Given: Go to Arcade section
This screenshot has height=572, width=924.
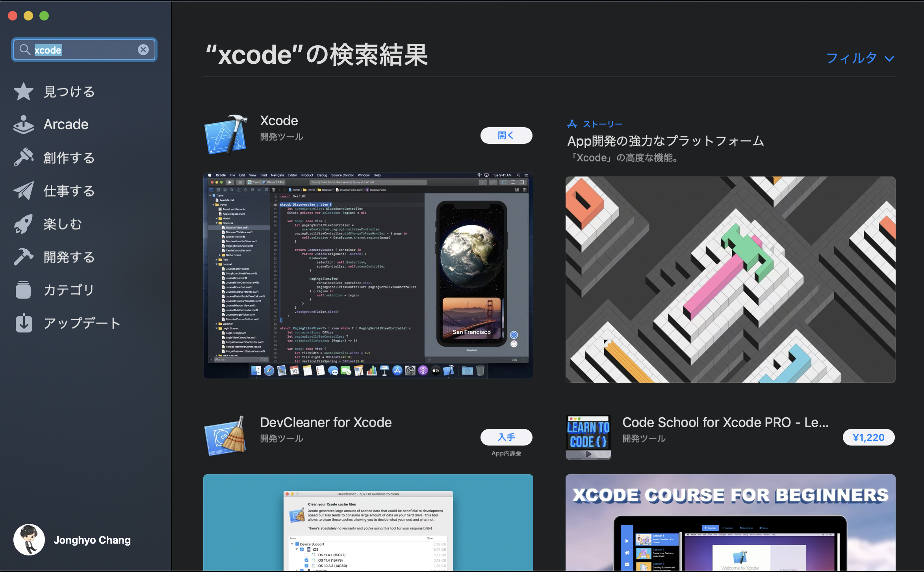Looking at the screenshot, I should pyautogui.click(x=66, y=124).
